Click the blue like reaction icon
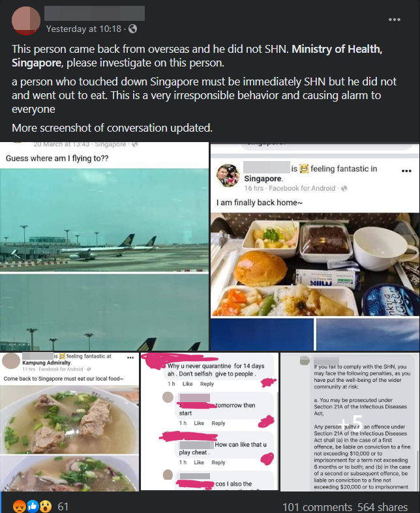 point(33,506)
